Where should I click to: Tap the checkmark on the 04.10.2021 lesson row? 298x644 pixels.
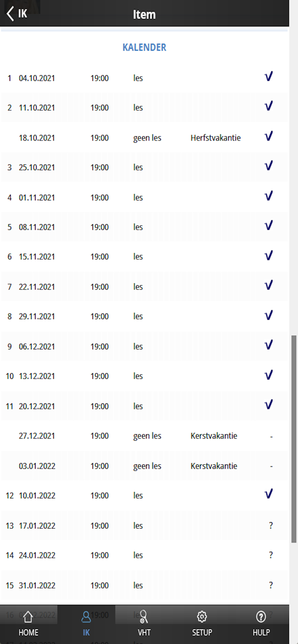pos(268,76)
